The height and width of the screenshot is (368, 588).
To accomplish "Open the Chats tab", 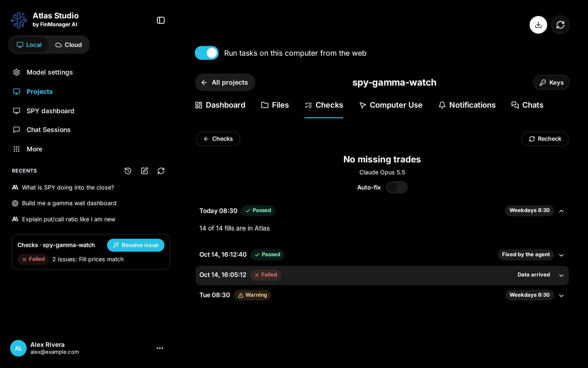I will pyautogui.click(x=527, y=105).
